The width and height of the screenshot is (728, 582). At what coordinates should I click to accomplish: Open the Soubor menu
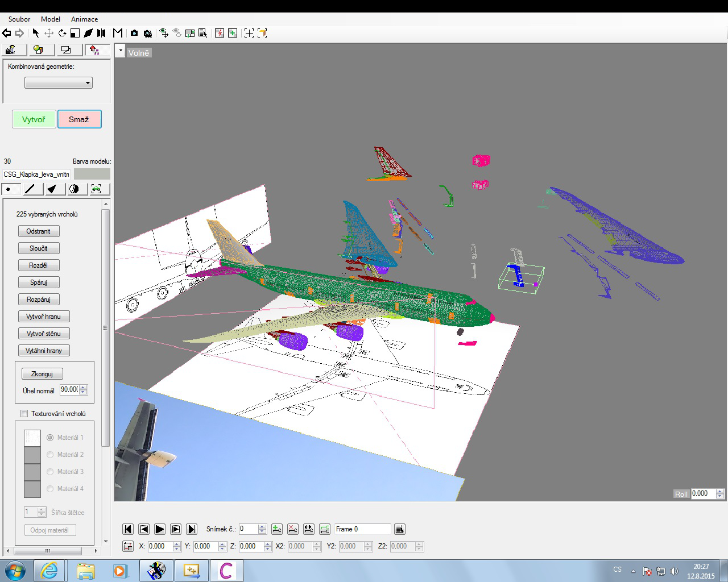[19, 19]
